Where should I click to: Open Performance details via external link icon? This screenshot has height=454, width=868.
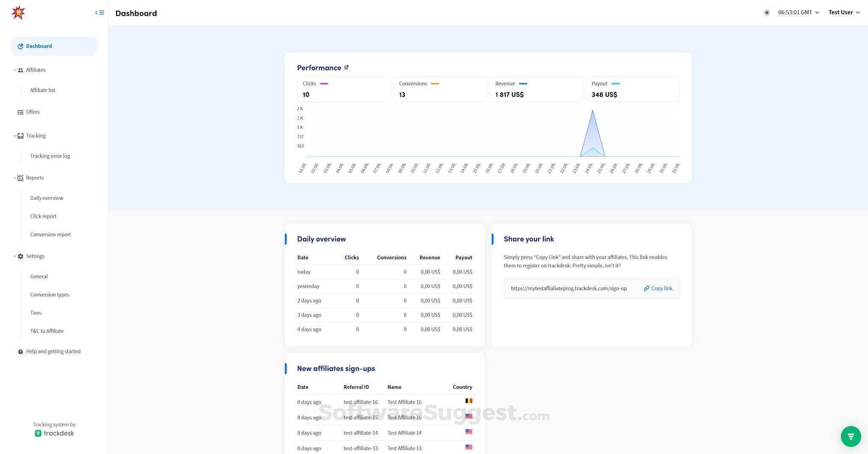pyautogui.click(x=347, y=67)
